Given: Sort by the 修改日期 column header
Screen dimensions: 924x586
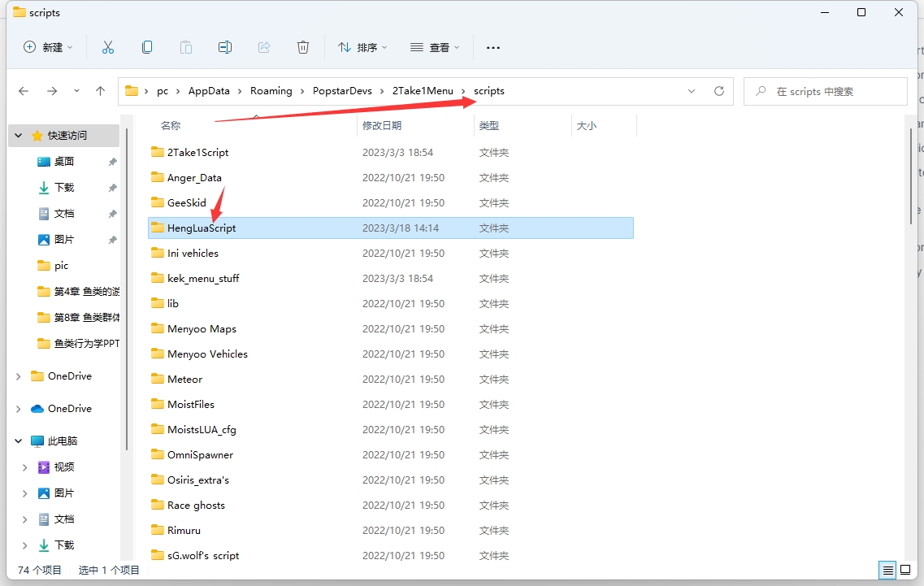Looking at the screenshot, I should 382,126.
